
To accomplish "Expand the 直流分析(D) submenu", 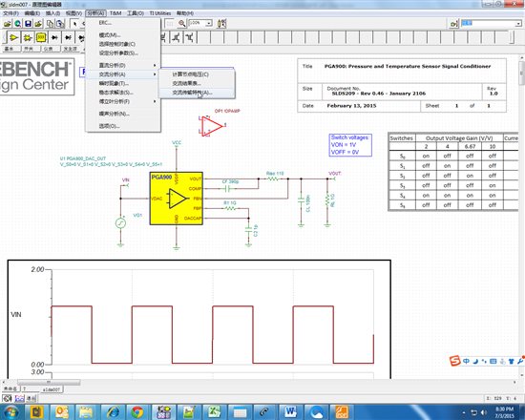I will click(x=123, y=65).
